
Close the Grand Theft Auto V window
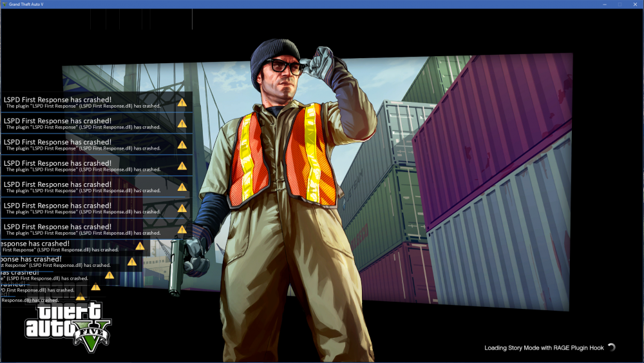click(x=635, y=4)
